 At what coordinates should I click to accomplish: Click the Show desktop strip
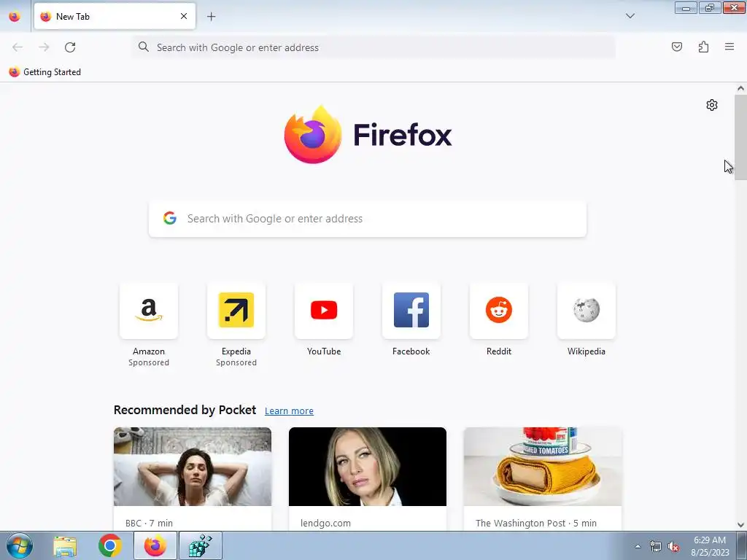pyautogui.click(x=742, y=545)
